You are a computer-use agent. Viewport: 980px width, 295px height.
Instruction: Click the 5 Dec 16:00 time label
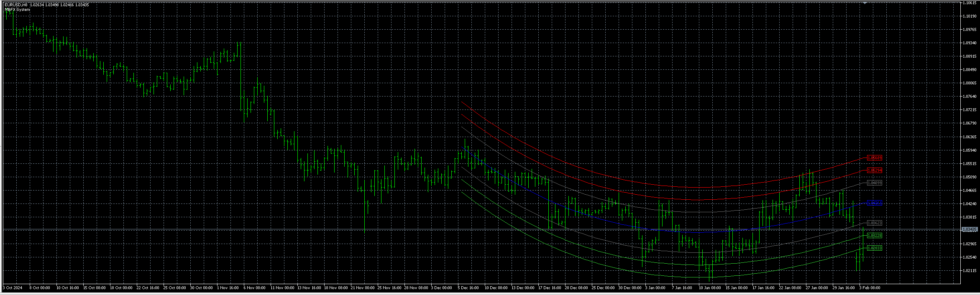coord(468,288)
